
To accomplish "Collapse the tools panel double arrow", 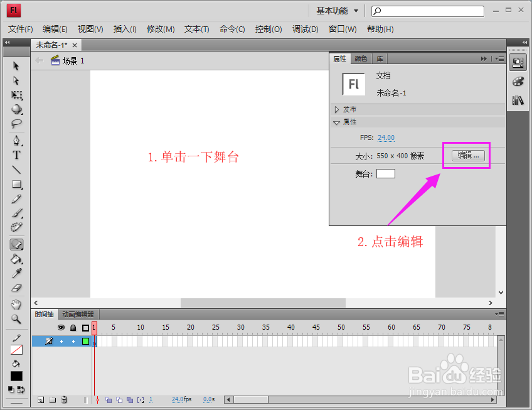I will pyautogui.click(x=7, y=43).
